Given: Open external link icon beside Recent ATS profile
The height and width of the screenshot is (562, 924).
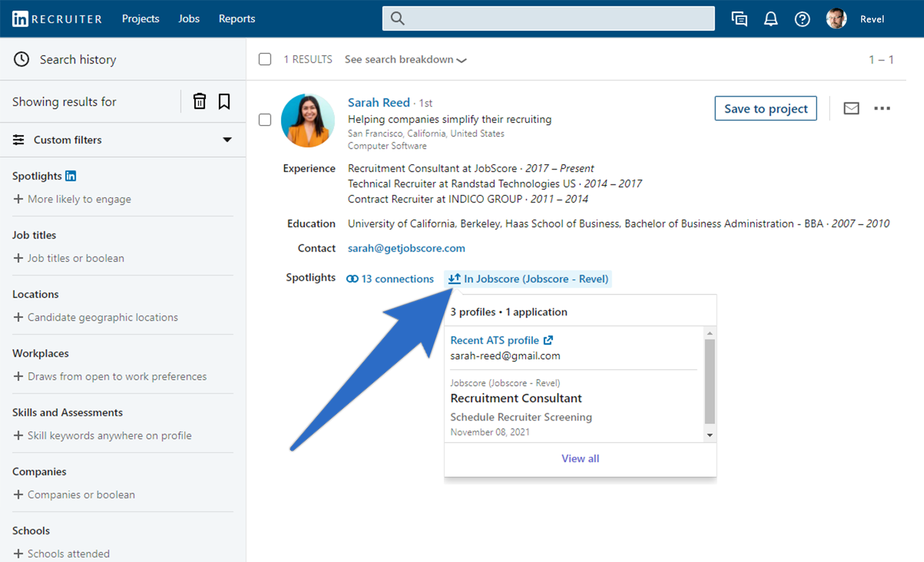Looking at the screenshot, I should point(548,340).
